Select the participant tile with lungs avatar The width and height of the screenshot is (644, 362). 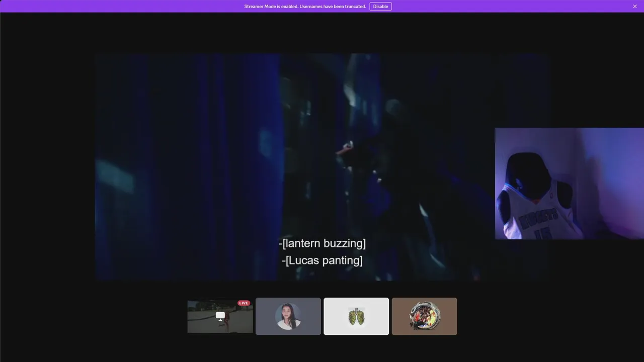coord(356,316)
